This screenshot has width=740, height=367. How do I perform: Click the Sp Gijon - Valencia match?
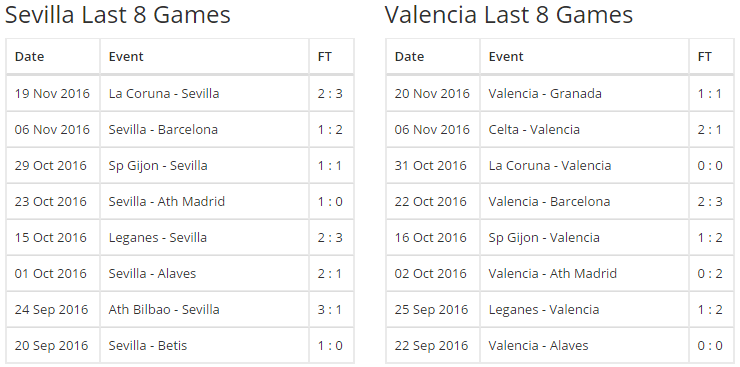click(544, 237)
